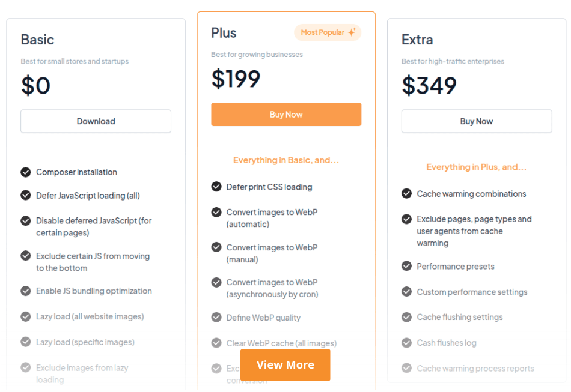Select the Plus plan heading
The image size is (571, 392).
pos(224,33)
